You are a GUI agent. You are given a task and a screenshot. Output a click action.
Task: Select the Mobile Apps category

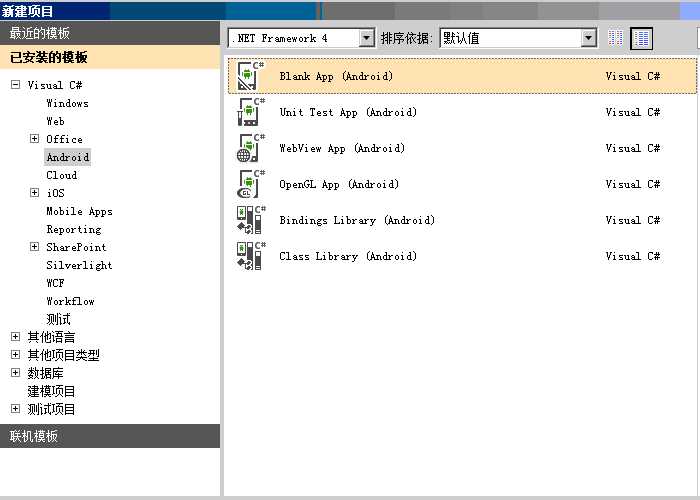click(79, 211)
